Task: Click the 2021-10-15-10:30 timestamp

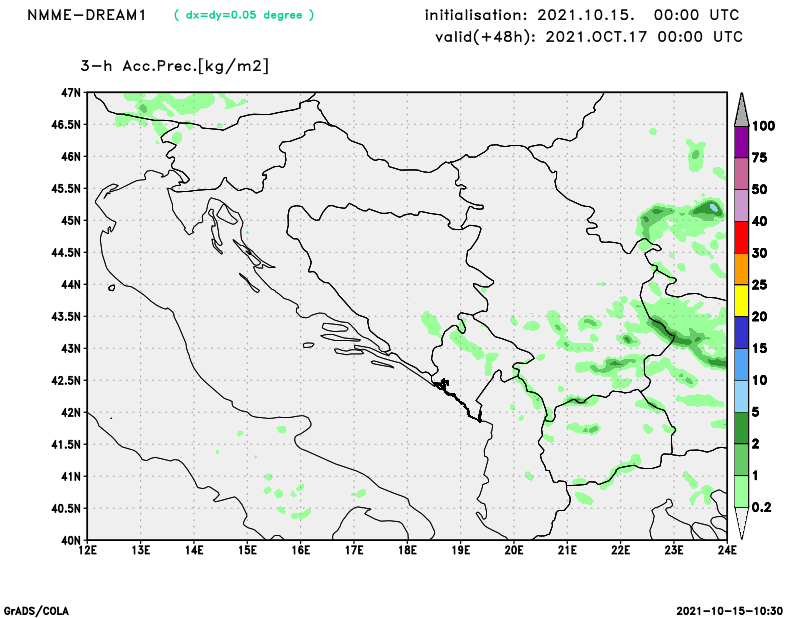Action: (x=730, y=610)
